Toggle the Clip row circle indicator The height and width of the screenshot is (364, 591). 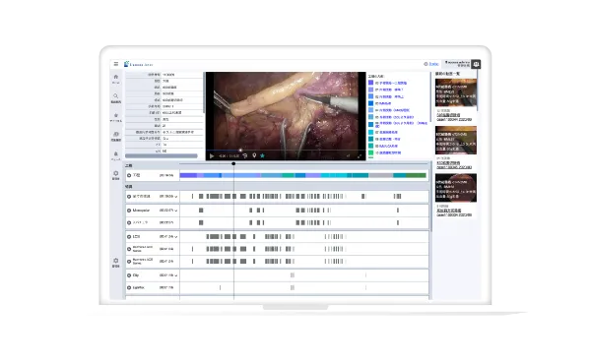pos(129,275)
